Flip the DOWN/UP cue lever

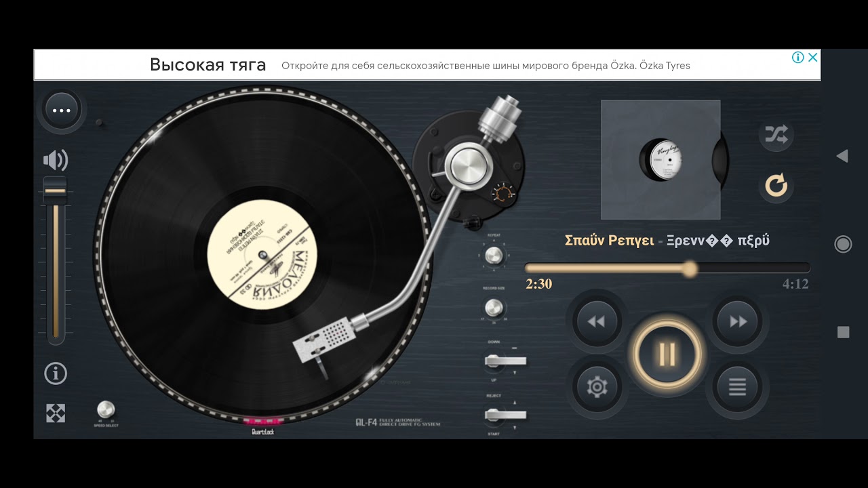[505, 361]
